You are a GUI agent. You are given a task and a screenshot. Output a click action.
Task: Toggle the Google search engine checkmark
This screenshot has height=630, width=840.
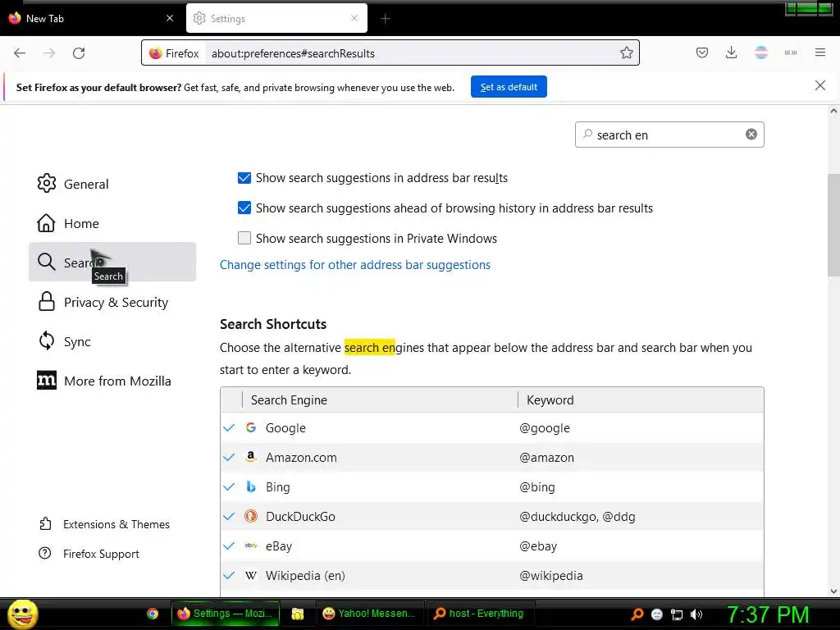click(230, 427)
